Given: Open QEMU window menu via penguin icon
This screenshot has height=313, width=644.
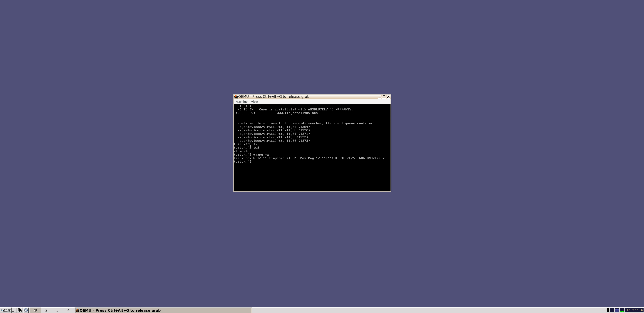Looking at the screenshot, I should coord(236,97).
